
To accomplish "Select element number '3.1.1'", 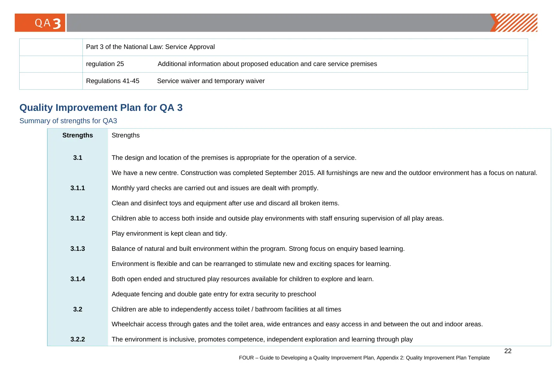I will [78, 188].
